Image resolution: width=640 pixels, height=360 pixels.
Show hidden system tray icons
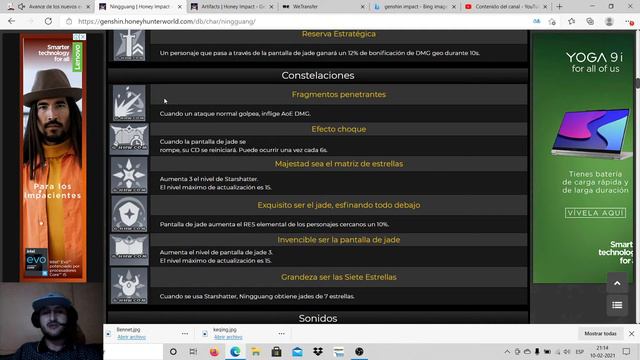pos(507,351)
